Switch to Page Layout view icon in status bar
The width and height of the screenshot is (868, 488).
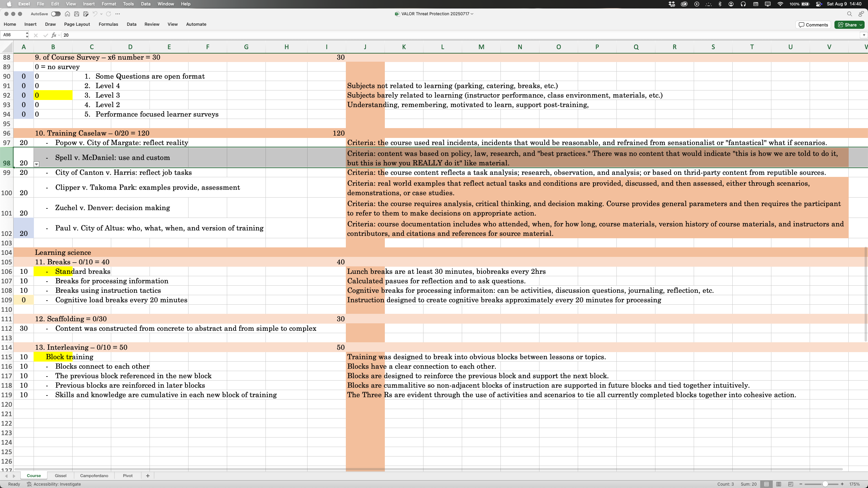tap(779, 484)
